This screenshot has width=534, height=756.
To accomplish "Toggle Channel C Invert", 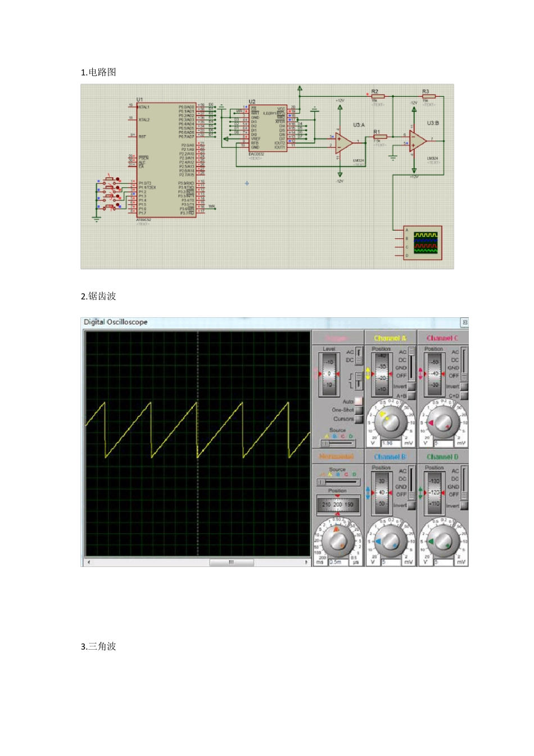I will (x=464, y=387).
